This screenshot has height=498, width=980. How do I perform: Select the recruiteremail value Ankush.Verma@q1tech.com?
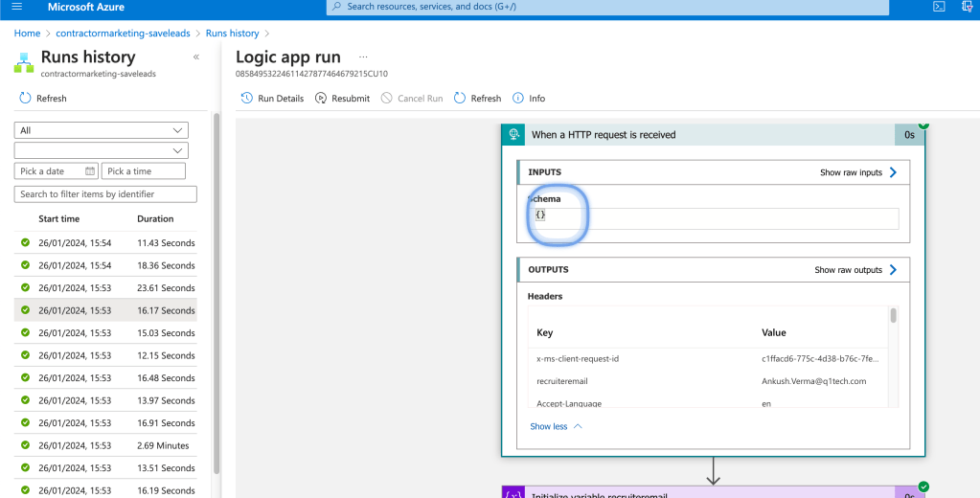pyautogui.click(x=813, y=381)
